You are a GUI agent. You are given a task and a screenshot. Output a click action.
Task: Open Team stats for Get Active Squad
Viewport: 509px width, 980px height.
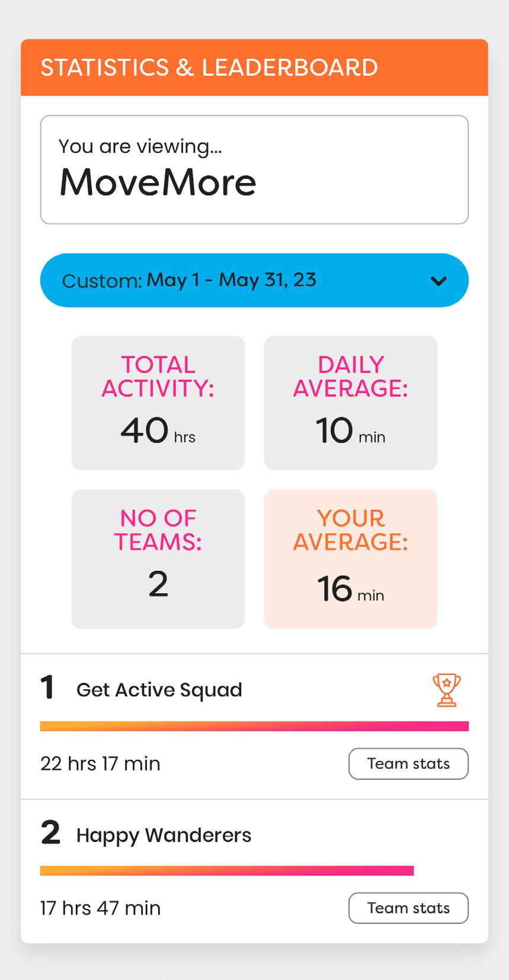click(x=408, y=764)
